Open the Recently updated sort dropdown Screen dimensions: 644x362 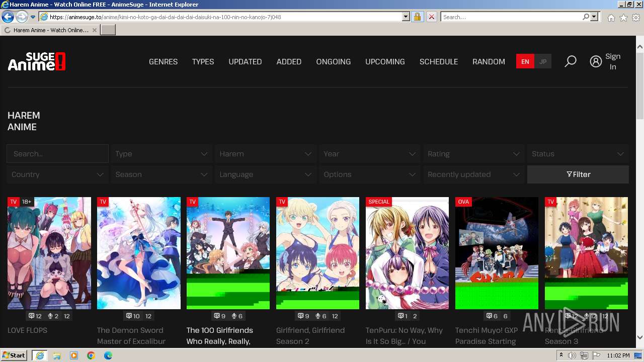coord(473,174)
